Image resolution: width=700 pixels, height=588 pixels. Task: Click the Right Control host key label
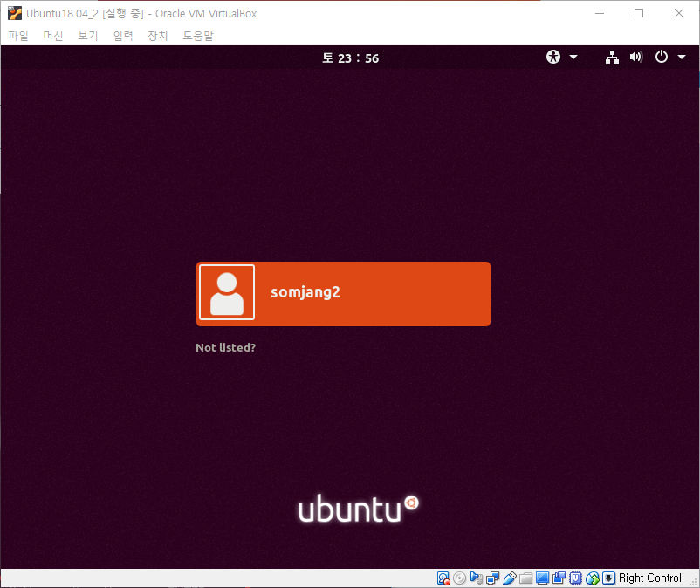650,578
